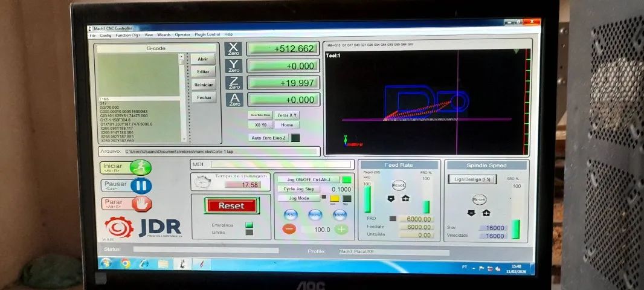Pause machining with the blue Pausar icon
The width and height of the screenshot is (644, 290).
pyautogui.click(x=141, y=185)
